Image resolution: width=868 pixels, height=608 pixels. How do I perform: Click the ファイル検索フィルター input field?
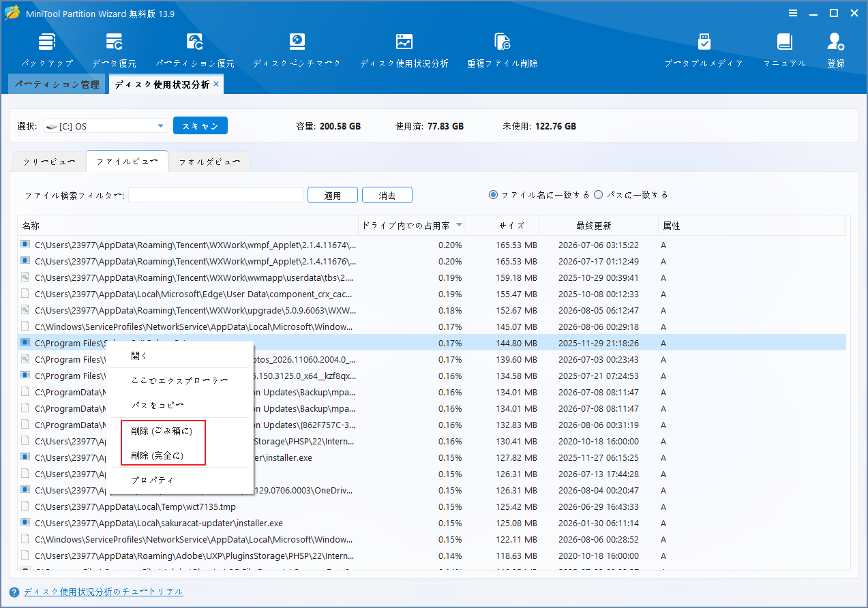(215, 195)
